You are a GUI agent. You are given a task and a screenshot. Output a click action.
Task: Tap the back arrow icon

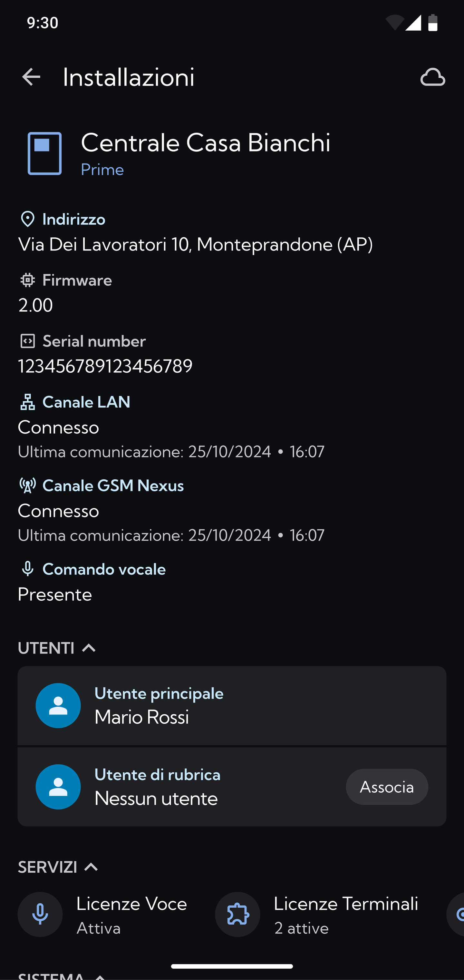(31, 77)
